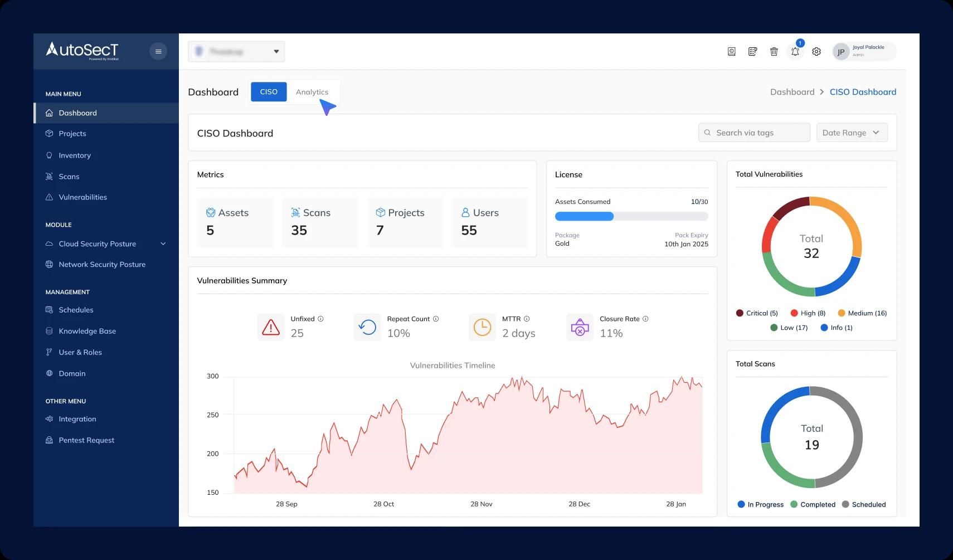Click the Assets Consumed progress bar
The width and height of the screenshot is (953, 560).
(631, 216)
